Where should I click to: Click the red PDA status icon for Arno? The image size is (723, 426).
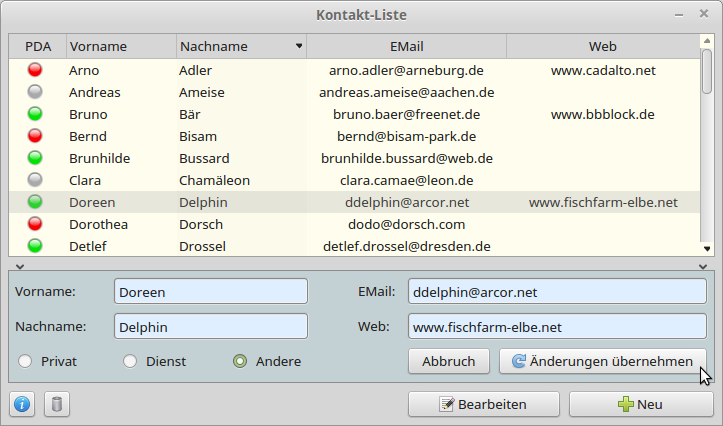pyautogui.click(x=36, y=70)
